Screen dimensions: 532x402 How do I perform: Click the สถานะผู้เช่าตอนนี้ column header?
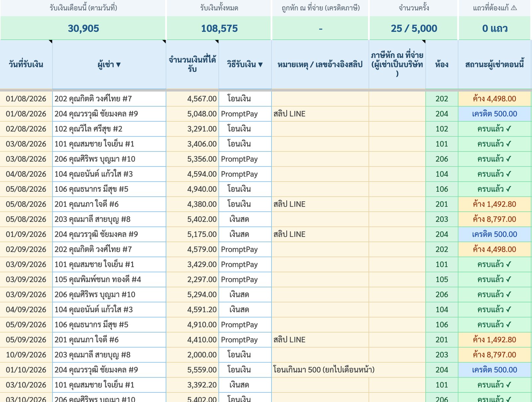[x=494, y=64]
